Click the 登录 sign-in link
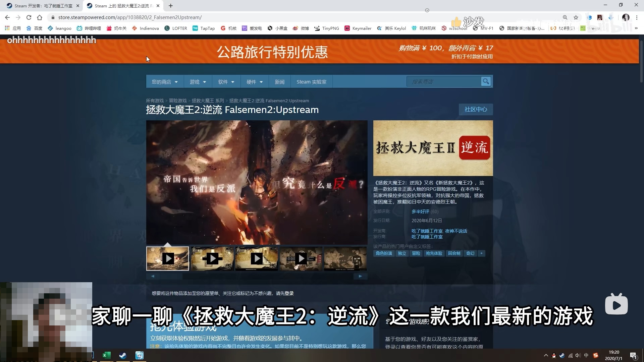Viewport: 644px width, 362px height. [289, 293]
